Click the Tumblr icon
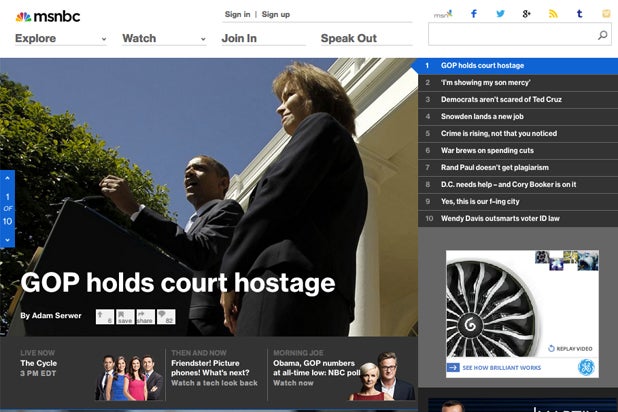Screen dimensions: 618x412 click(x=580, y=14)
